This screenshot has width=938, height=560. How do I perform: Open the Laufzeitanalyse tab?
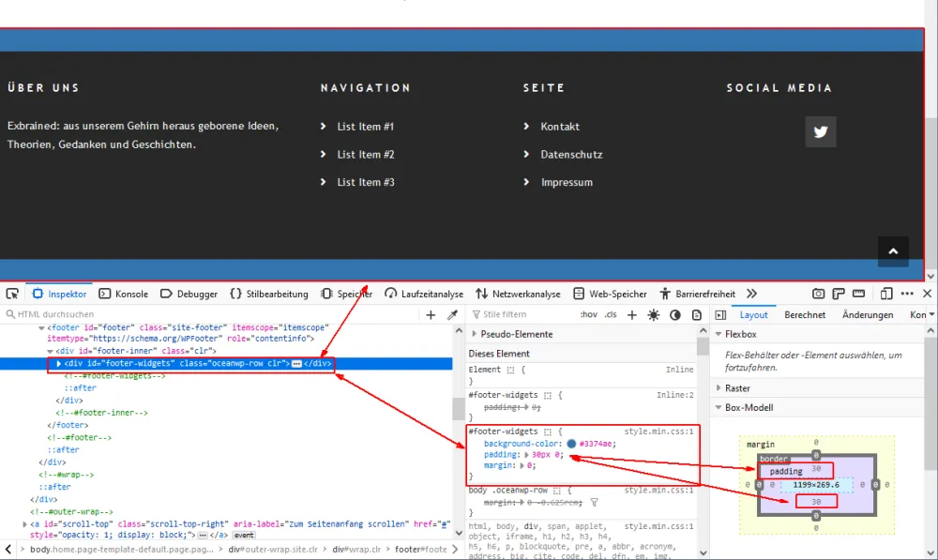(x=424, y=294)
